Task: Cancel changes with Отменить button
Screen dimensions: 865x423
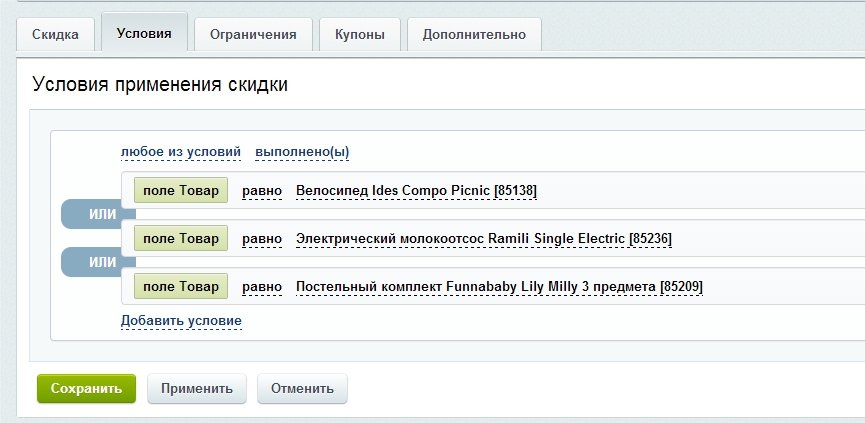Action: tap(302, 388)
